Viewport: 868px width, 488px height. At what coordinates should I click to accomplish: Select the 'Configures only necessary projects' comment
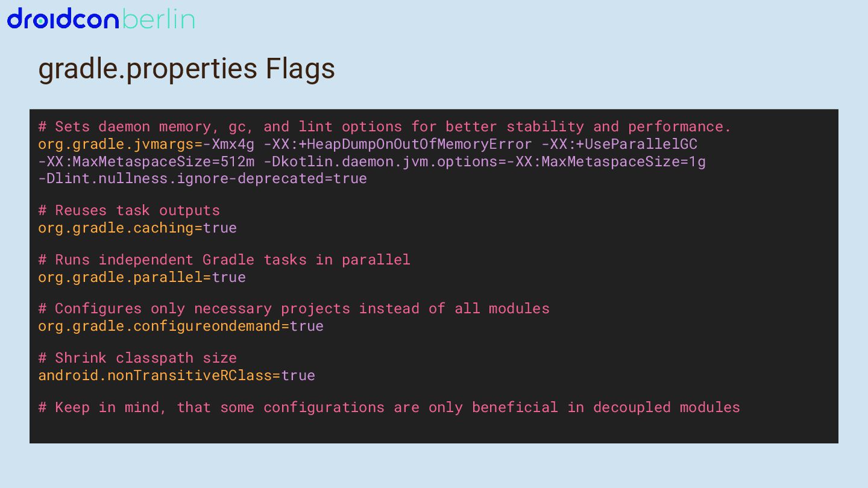click(x=294, y=308)
